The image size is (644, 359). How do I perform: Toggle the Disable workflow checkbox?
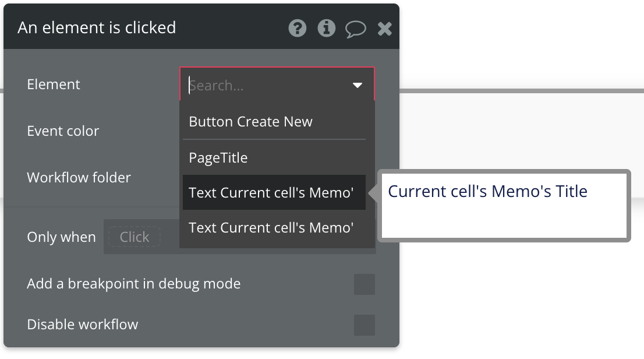pyautogui.click(x=365, y=325)
